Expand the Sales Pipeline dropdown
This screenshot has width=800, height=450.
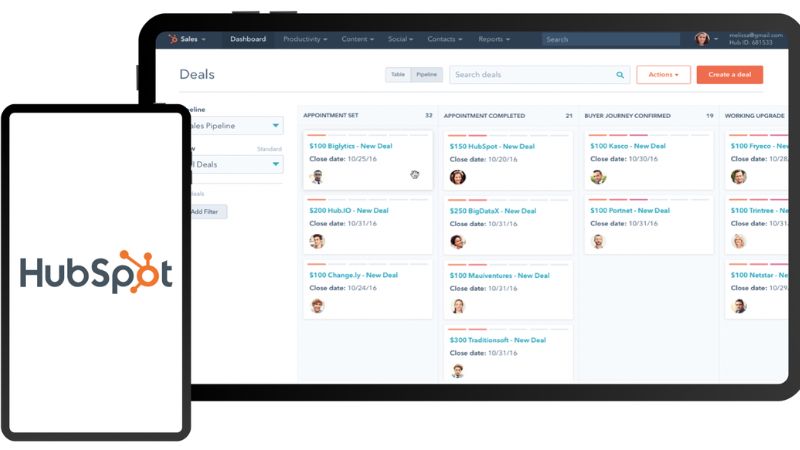click(235, 126)
